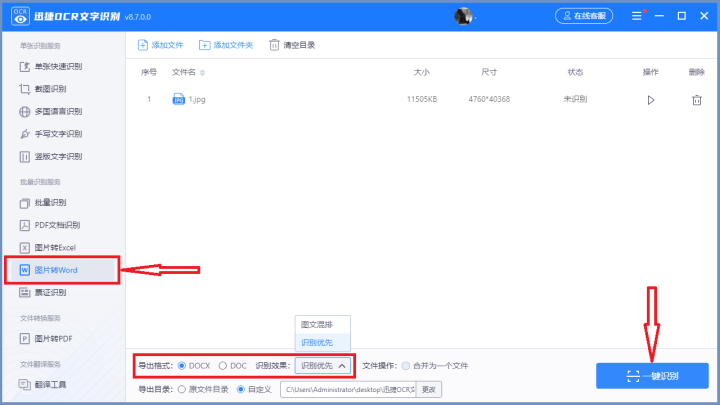
Task: Open 图片转PDF tool
Action: click(x=45, y=339)
